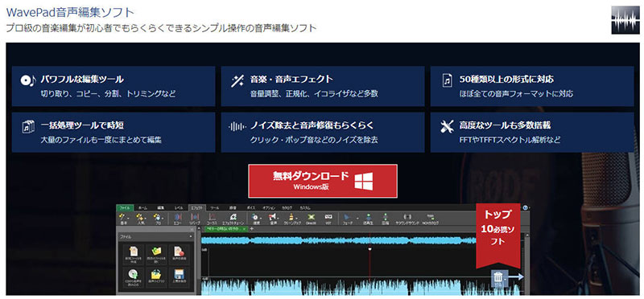Expand the trash can dropdown arrow
The height and width of the screenshot is (299, 644).
click(506, 279)
